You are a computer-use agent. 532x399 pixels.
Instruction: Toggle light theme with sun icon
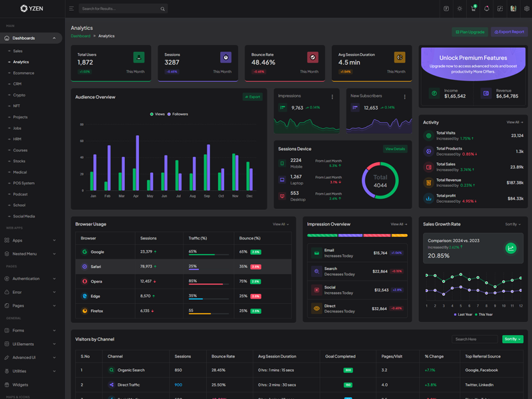click(460, 9)
